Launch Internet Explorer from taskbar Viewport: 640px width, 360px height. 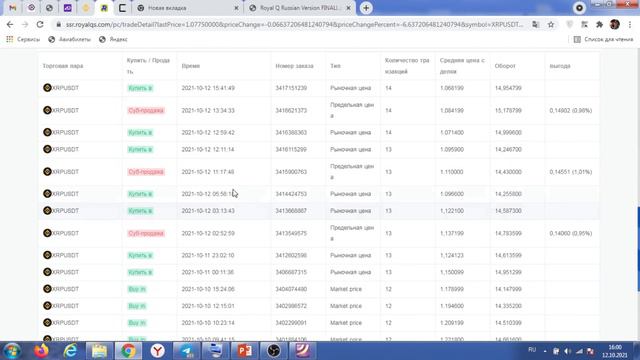click(x=70, y=351)
